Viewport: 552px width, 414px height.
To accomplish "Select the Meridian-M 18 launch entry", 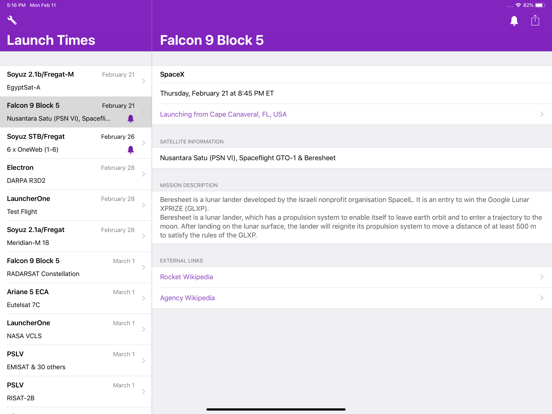I will [x=76, y=236].
